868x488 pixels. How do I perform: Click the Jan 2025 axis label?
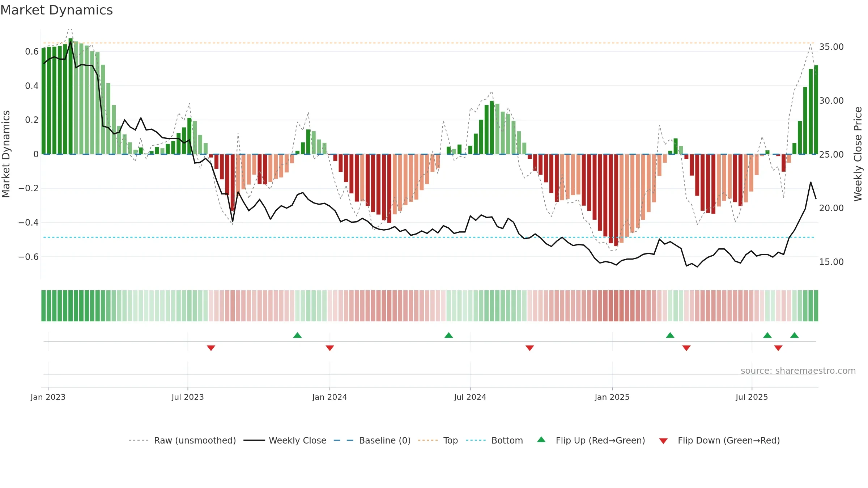pyautogui.click(x=612, y=397)
